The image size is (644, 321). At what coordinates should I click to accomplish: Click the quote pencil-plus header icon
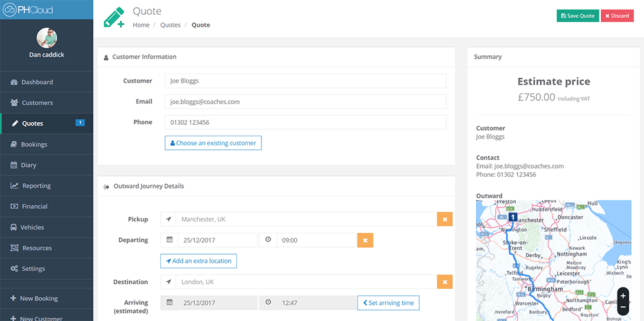pyautogui.click(x=114, y=17)
